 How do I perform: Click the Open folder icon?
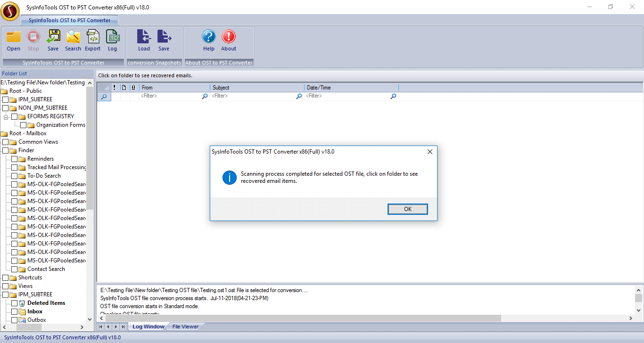(x=14, y=36)
